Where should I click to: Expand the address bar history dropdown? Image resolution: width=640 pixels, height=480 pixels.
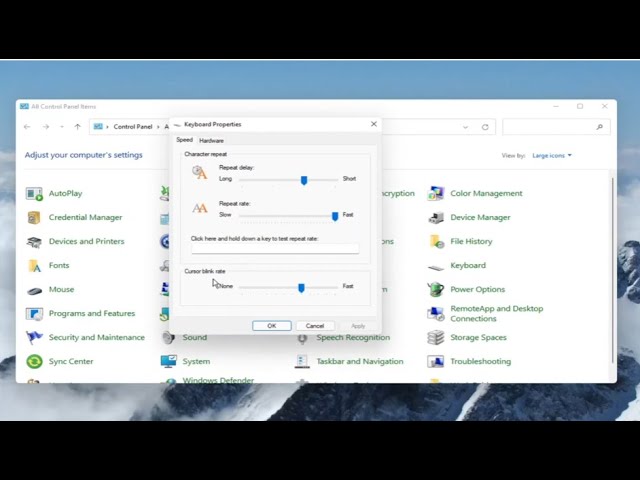coord(465,127)
